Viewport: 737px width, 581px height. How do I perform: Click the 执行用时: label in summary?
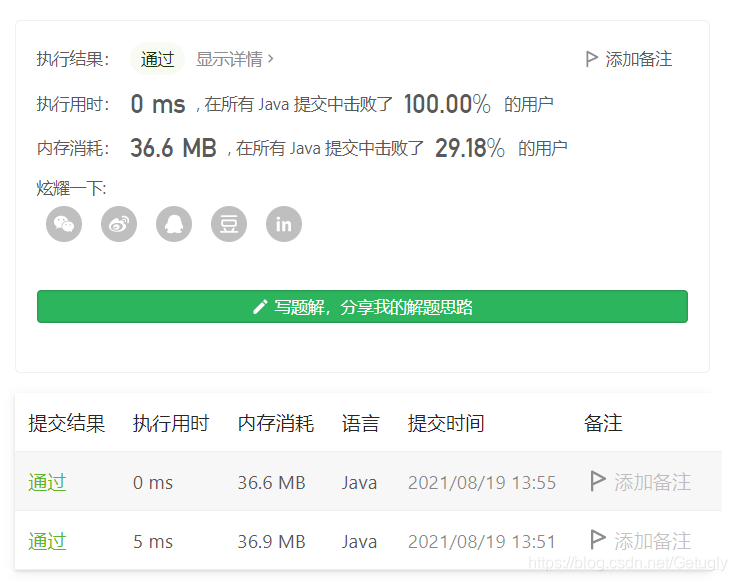point(73,104)
